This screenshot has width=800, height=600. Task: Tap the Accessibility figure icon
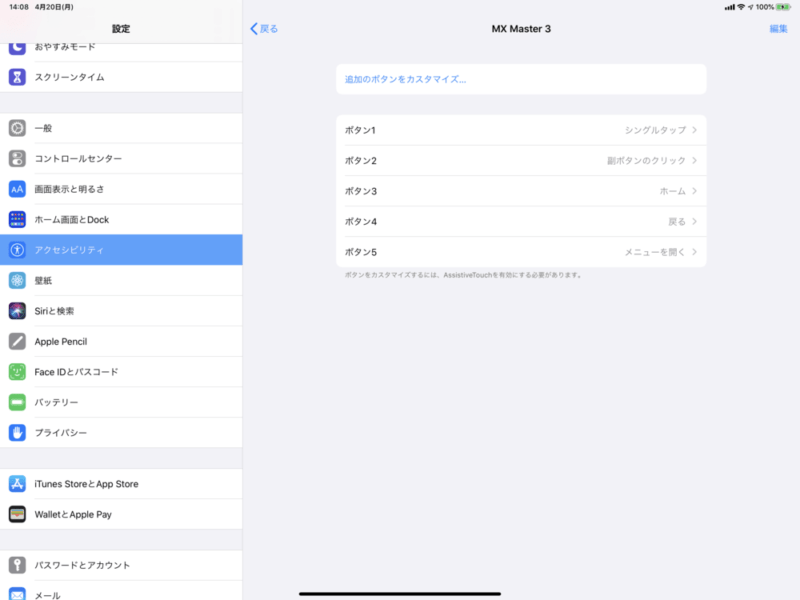coord(17,250)
